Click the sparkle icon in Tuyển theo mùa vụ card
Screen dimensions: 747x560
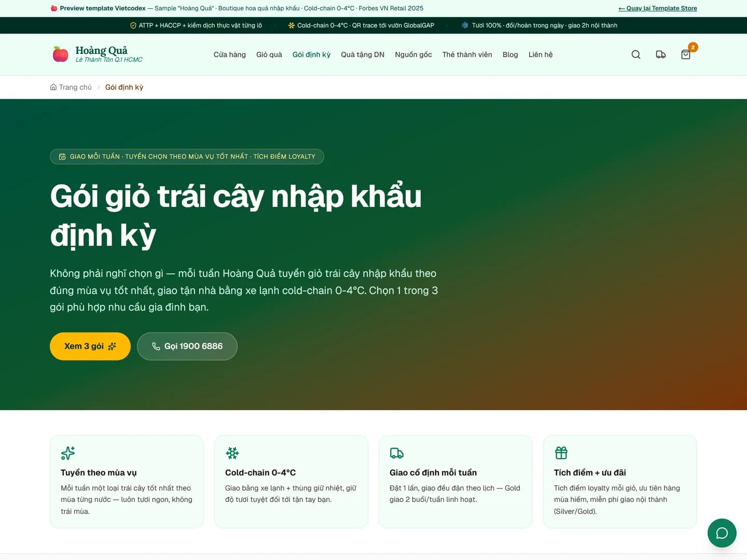pos(68,453)
